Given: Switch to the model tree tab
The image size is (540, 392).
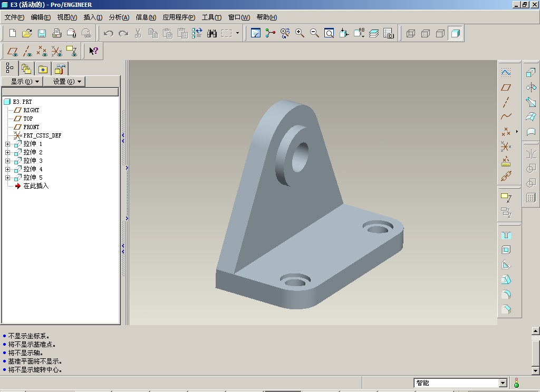Looking at the screenshot, I should (9, 68).
